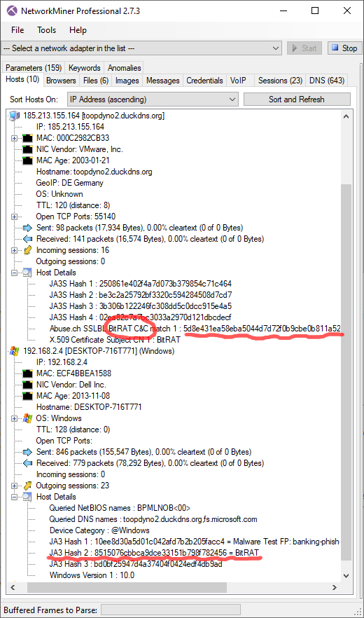Select the Abuse.ch SSLBL BitRAT C&C match row
This screenshot has width=364, height=618.
[x=195, y=329]
